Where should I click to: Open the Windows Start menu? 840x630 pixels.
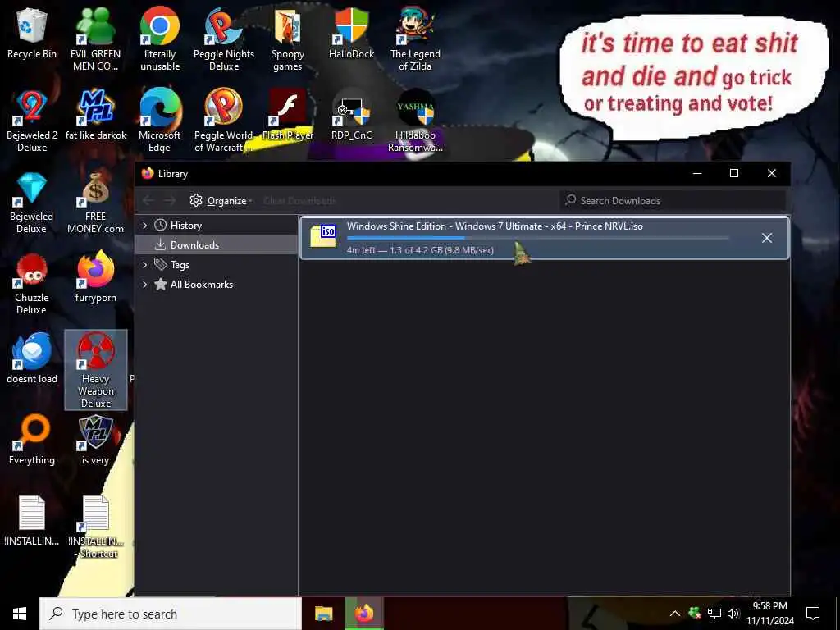point(20,614)
